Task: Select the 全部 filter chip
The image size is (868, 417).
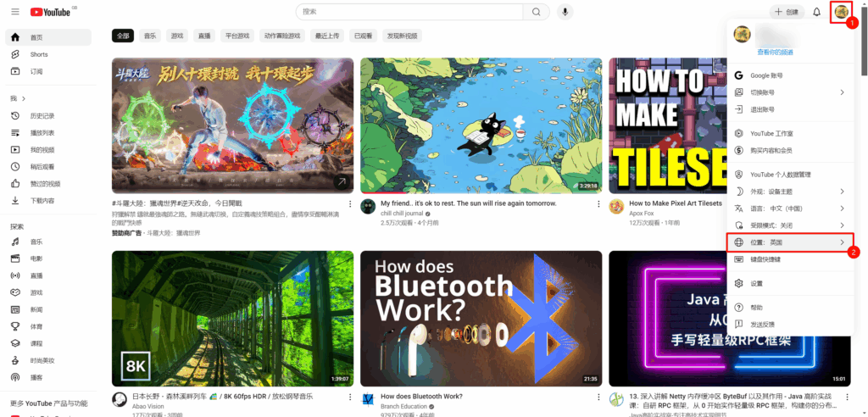Action: coord(123,36)
